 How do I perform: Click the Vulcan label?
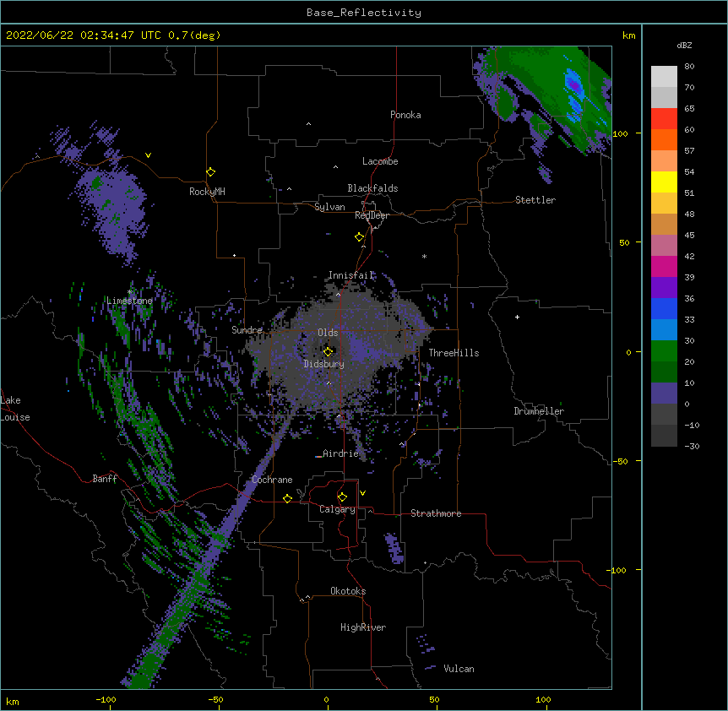[x=459, y=669]
